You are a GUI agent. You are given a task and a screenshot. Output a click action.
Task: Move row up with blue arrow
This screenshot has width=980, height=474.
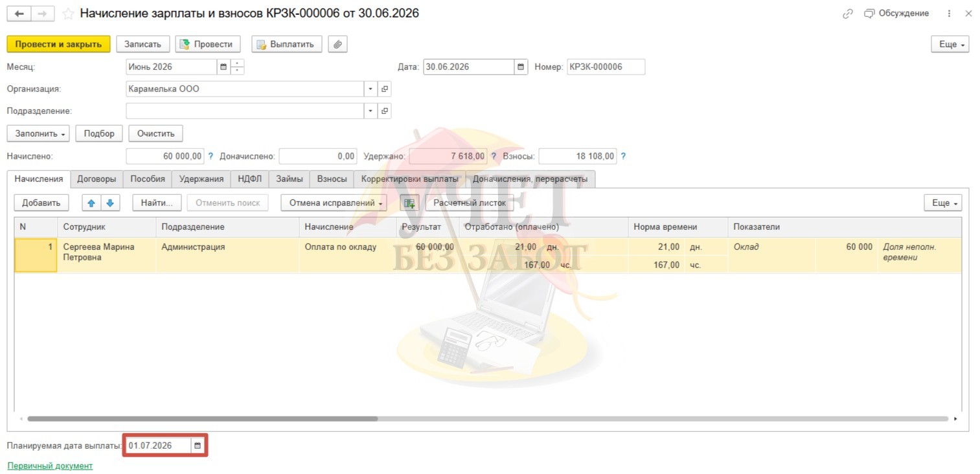pyautogui.click(x=91, y=203)
